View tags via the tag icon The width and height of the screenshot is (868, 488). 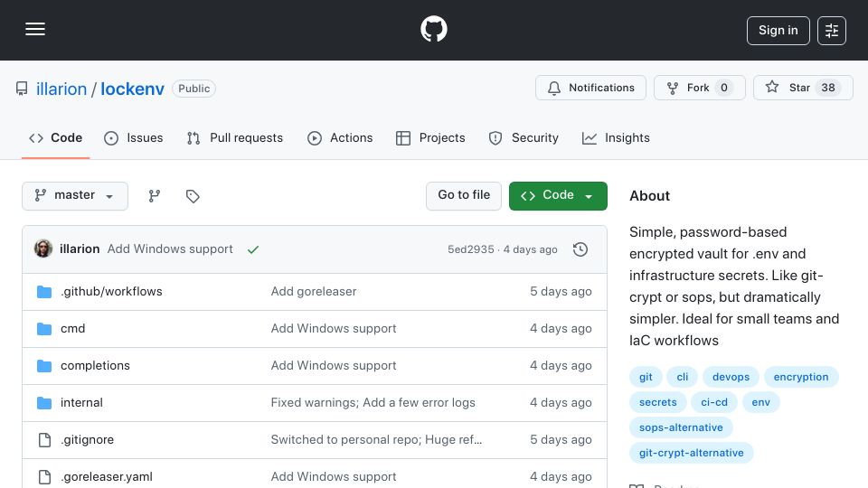[193, 196]
